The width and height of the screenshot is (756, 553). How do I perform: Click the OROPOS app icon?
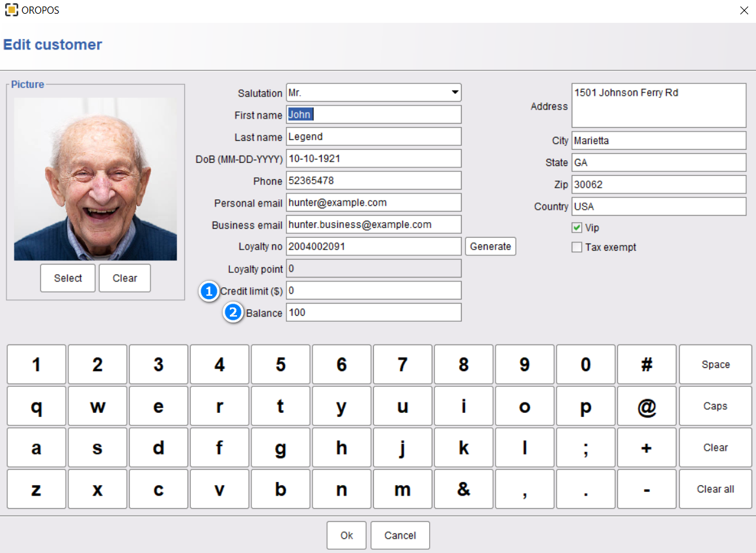point(12,10)
